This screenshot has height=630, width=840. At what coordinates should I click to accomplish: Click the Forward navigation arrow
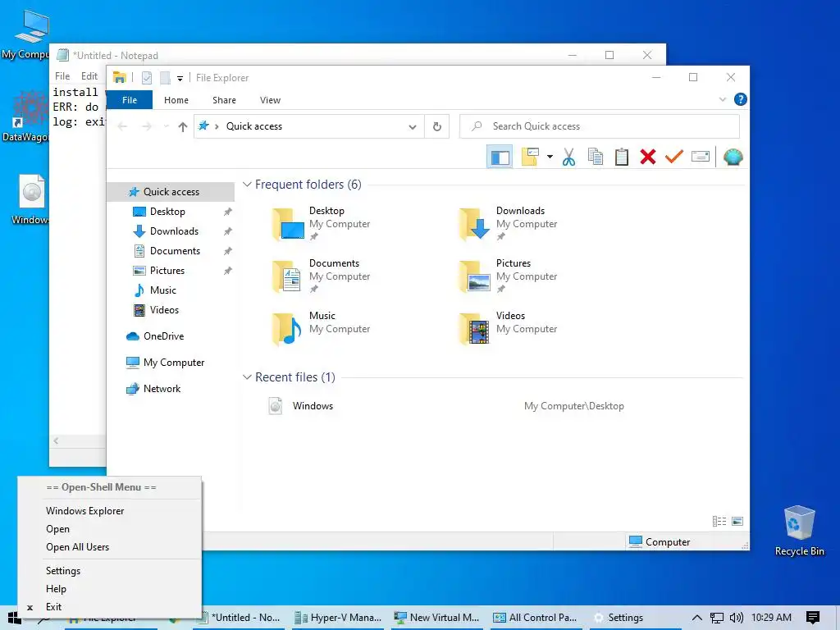146,126
